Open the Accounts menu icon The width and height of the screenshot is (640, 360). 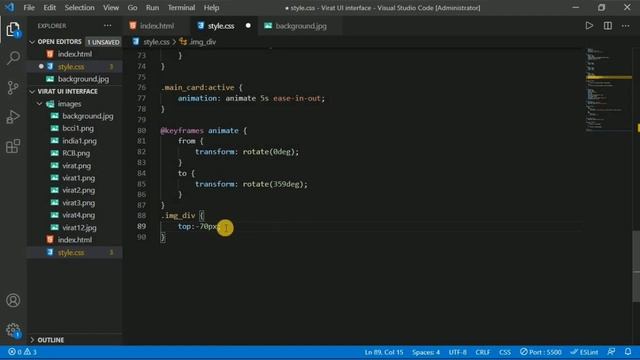click(13, 300)
